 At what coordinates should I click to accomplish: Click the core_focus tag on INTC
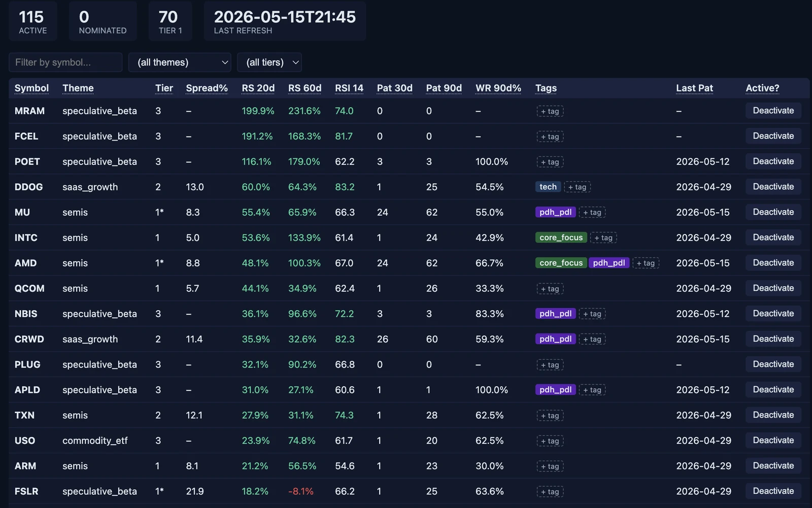(x=561, y=238)
